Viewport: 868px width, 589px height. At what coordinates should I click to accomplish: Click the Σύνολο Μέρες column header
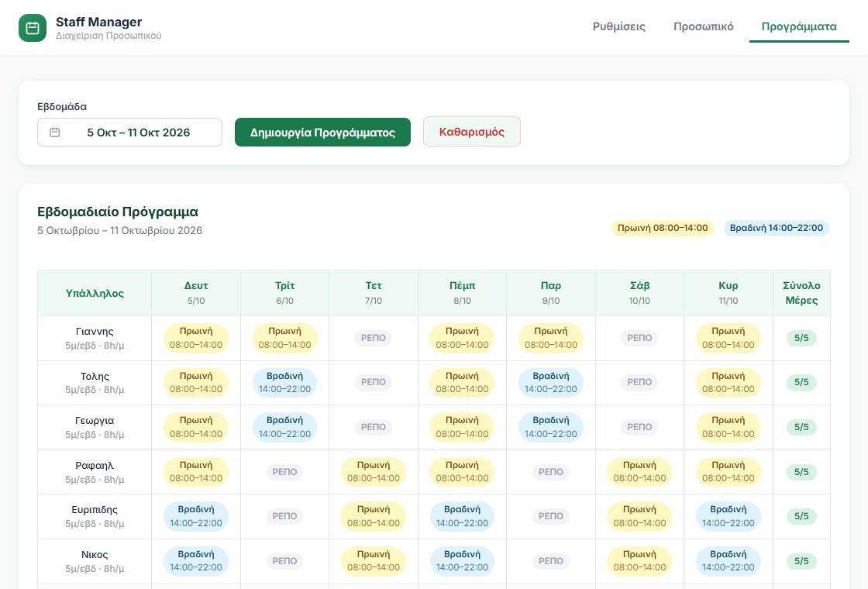pos(801,293)
